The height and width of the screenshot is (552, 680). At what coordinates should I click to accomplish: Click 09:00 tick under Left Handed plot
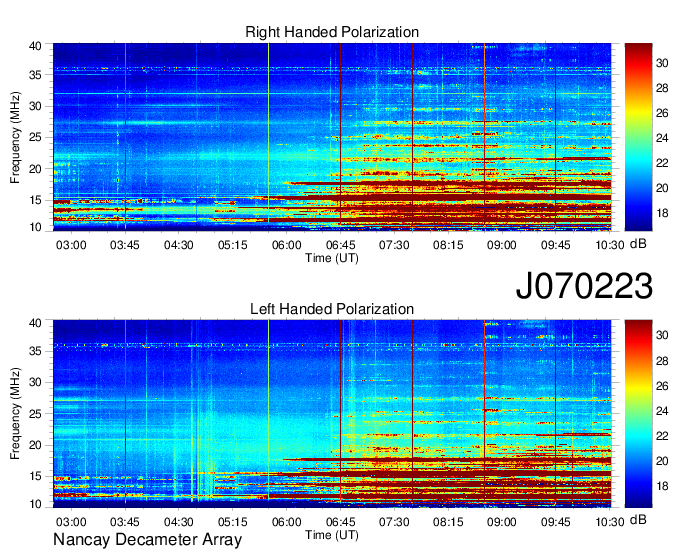pyautogui.click(x=502, y=522)
